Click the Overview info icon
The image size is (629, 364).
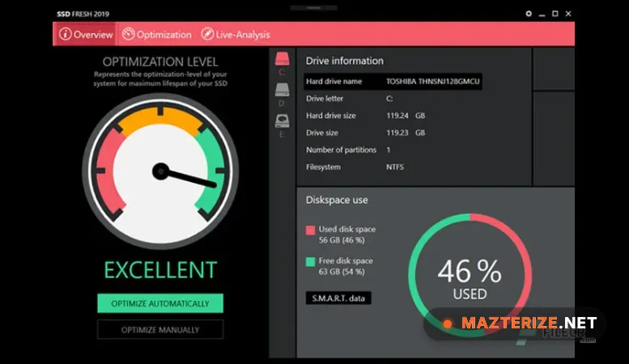(65, 34)
